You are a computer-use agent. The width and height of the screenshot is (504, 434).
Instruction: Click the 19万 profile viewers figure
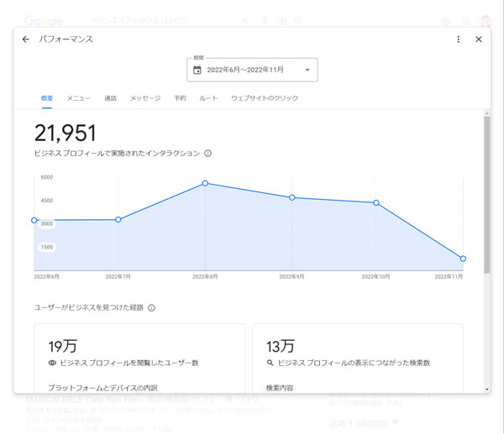tap(63, 347)
